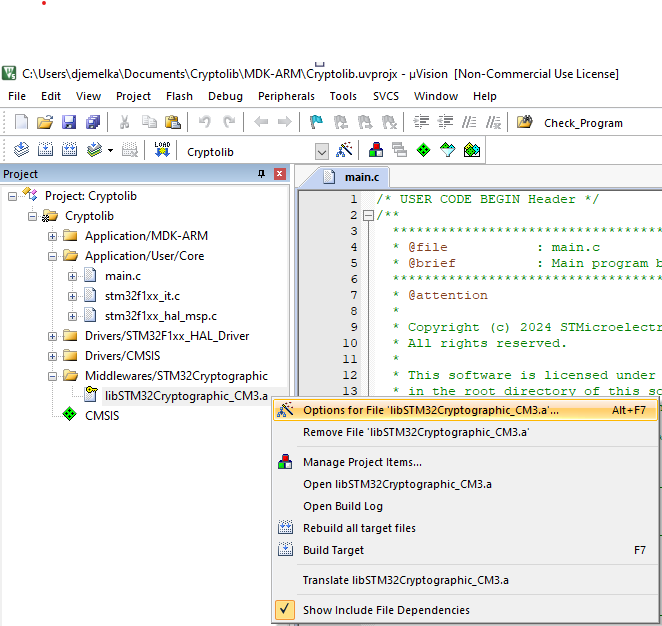Click the Cut scissors toolbar icon
Viewport: 662px width, 626px height.
[x=124, y=122]
